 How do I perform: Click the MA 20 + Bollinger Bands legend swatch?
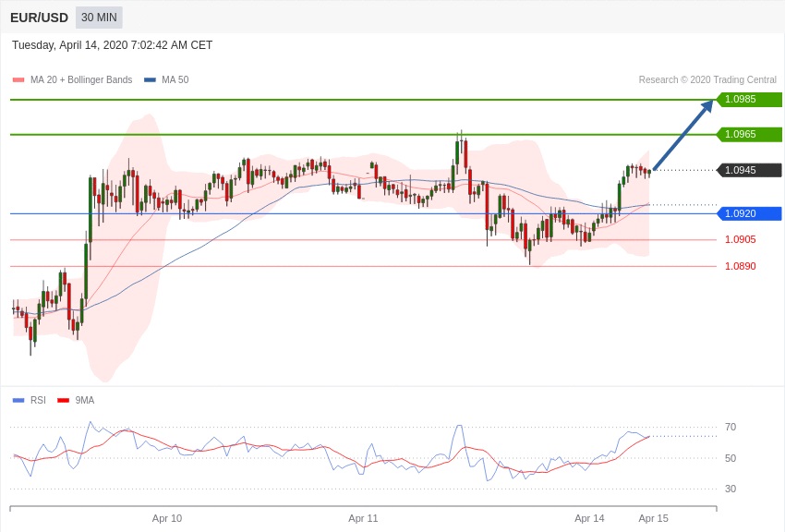(18, 80)
